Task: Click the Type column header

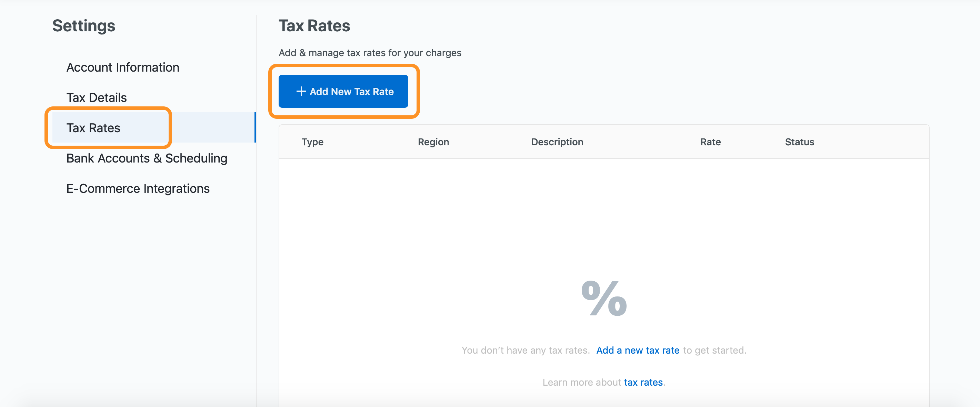Action: coord(312,142)
